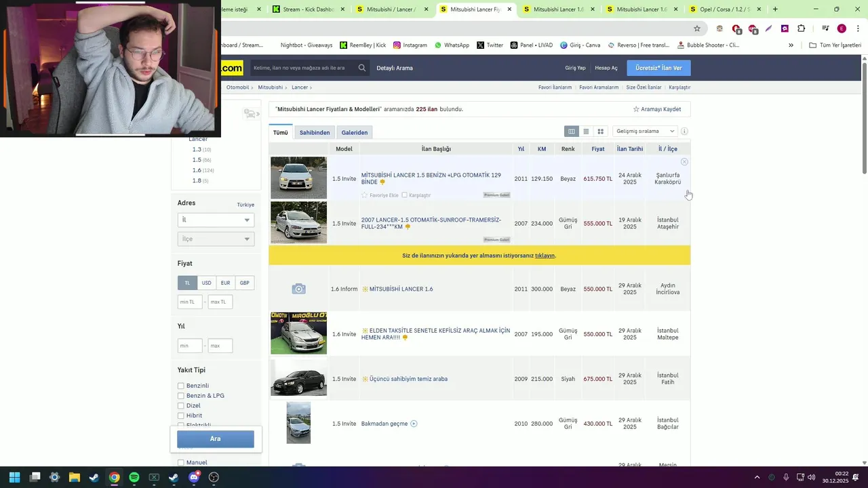This screenshot has width=868, height=488.
Task: Open File Explorer from the taskbar
Action: (x=75, y=477)
